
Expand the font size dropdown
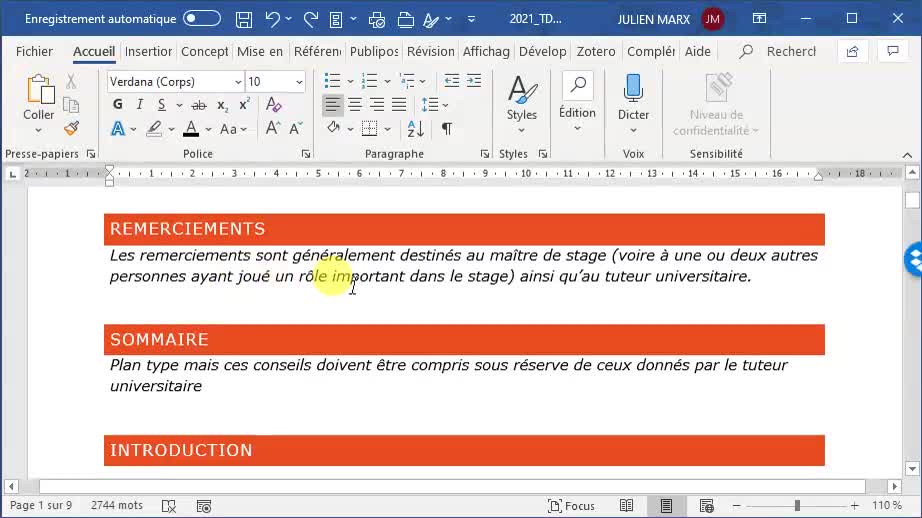299,82
